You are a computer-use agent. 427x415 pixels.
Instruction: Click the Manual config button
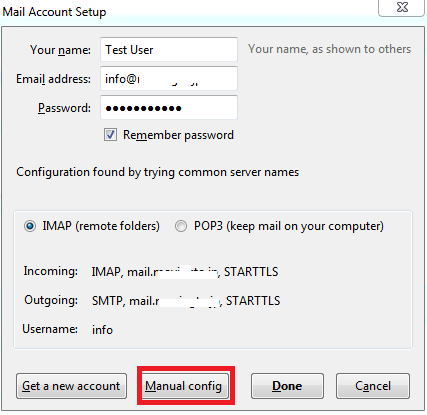185,386
